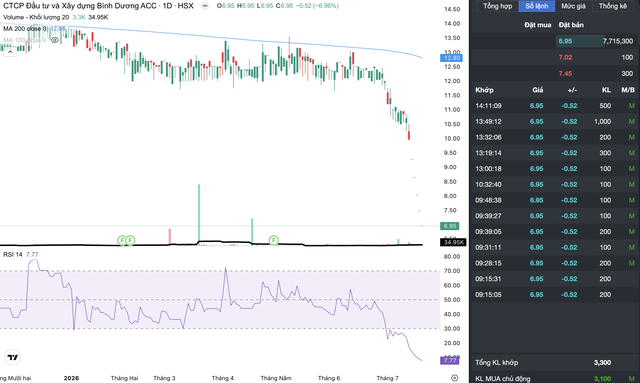This screenshot has height=383, width=640.
Task: Select the RSI 14 indicator legend
Action: (x=13, y=254)
